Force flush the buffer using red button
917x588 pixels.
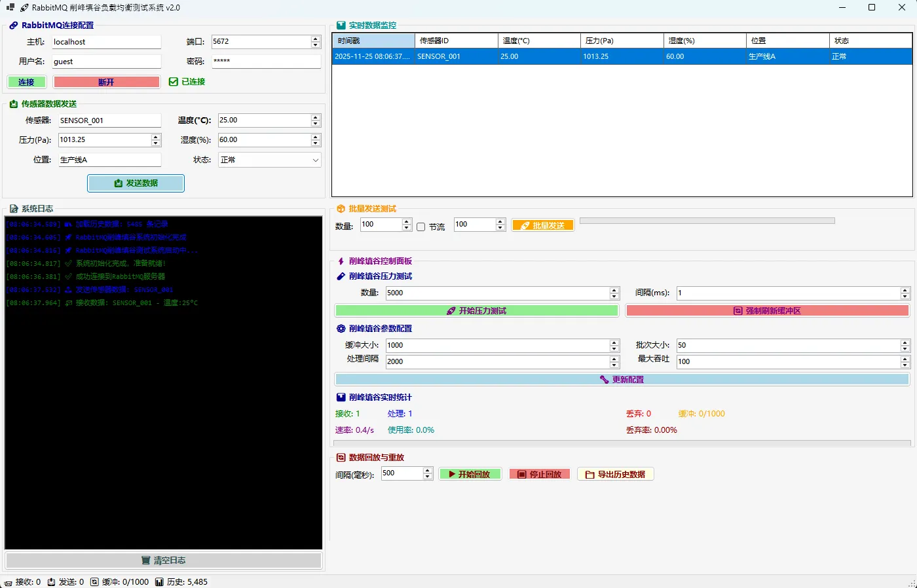click(767, 311)
